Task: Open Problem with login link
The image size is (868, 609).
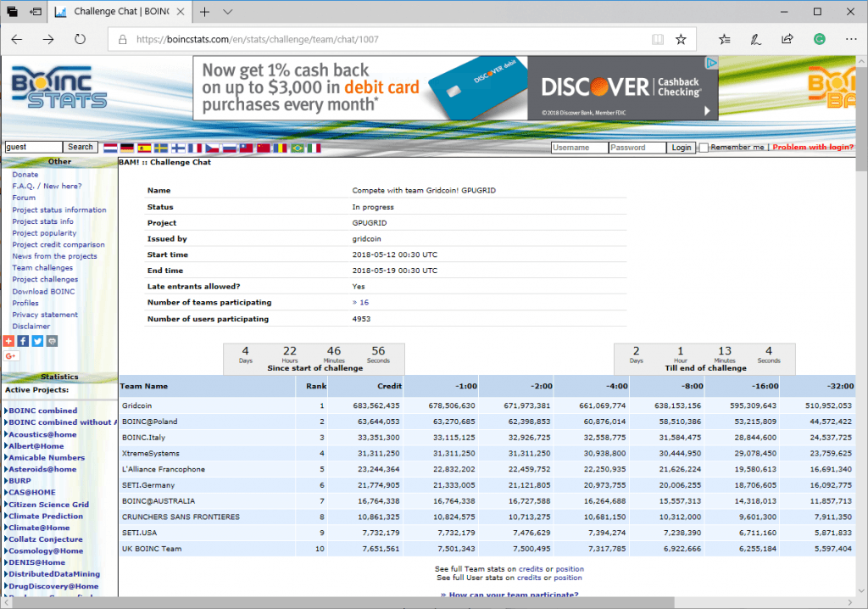Action: pos(813,148)
